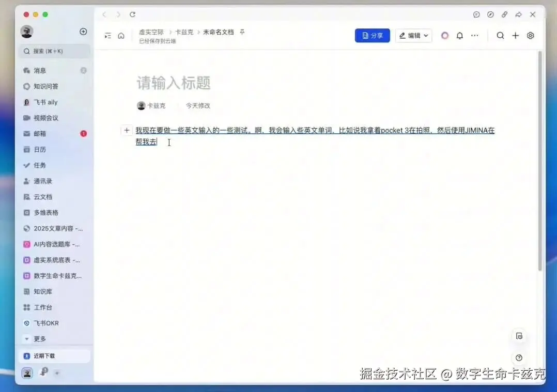This screenshot has height=392, width=557.
Task: Click 卡兹克 breadcrumb link
Action: (x=184, y=32)
